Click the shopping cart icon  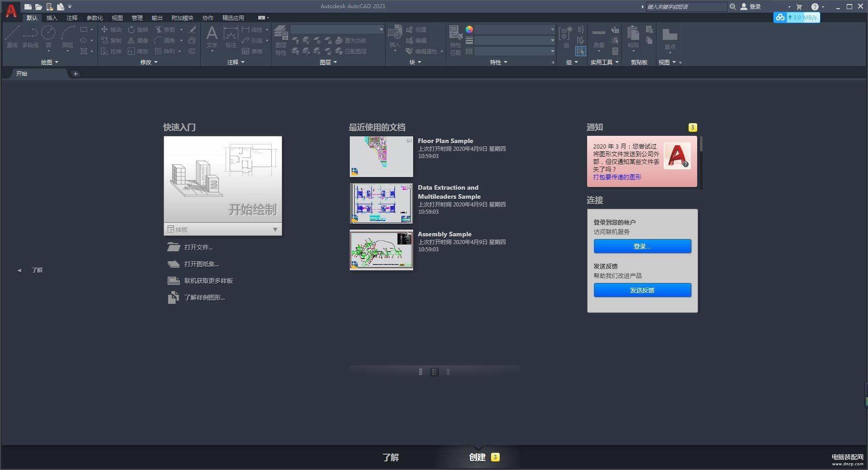coord(799,7)
